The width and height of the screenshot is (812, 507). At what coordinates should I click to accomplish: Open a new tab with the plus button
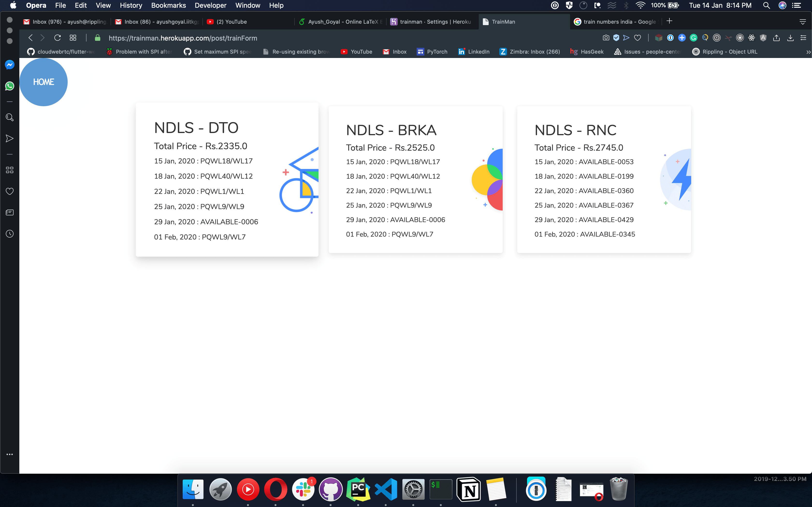coord(669,21)
